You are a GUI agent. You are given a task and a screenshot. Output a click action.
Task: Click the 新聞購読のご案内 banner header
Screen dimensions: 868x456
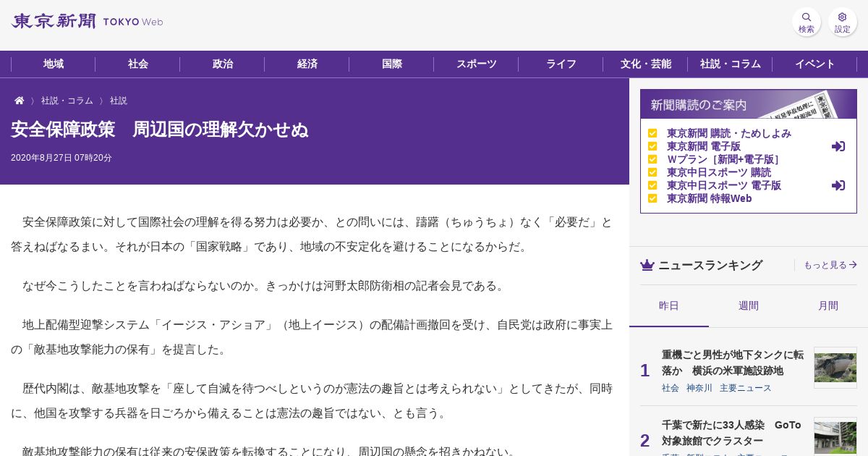click(x=749, y=104)
